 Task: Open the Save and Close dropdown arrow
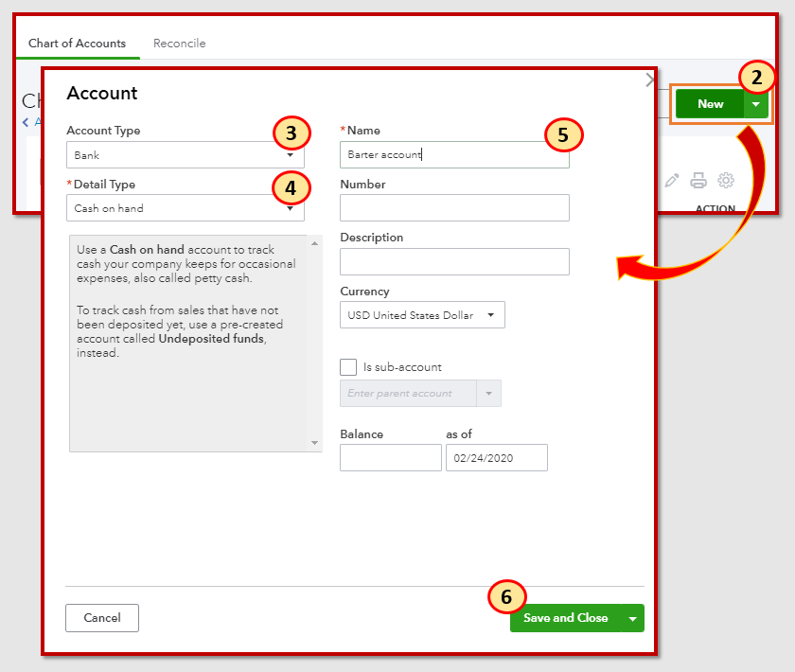(633, 618)
